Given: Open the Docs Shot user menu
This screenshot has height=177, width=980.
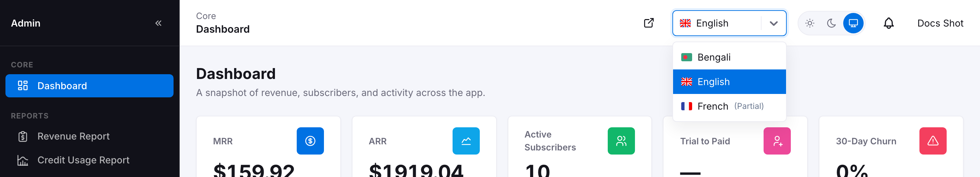Looking at the screenshot, I should 940,23.
